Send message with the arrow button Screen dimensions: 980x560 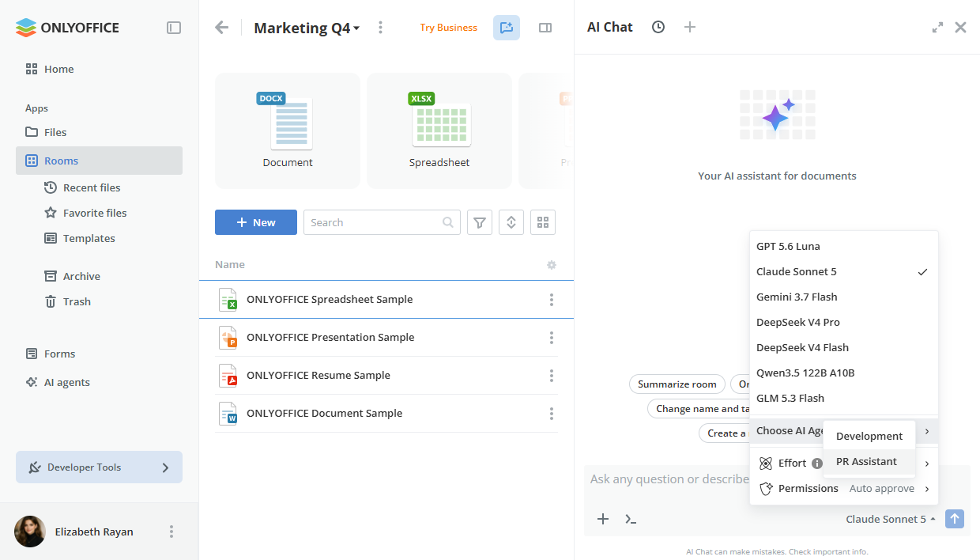click(955, 519)
